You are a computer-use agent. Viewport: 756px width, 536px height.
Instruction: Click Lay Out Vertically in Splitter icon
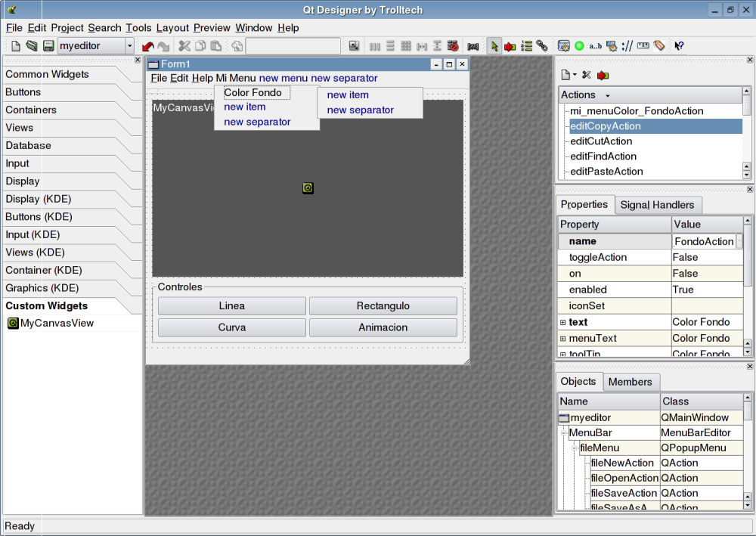[437, 46]
